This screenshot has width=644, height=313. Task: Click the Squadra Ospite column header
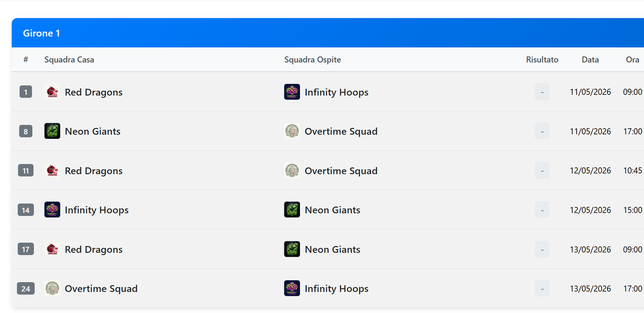[313, 60]
